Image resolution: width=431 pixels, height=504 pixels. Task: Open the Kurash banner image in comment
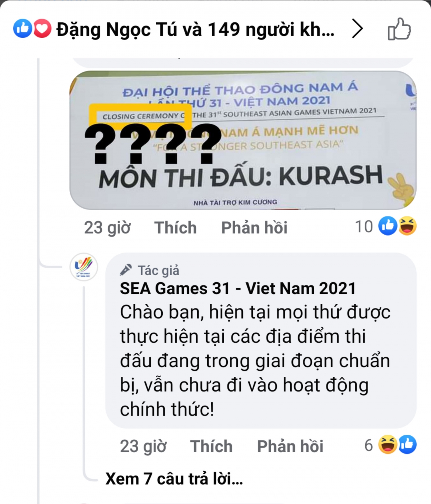[x=243, y=140]
